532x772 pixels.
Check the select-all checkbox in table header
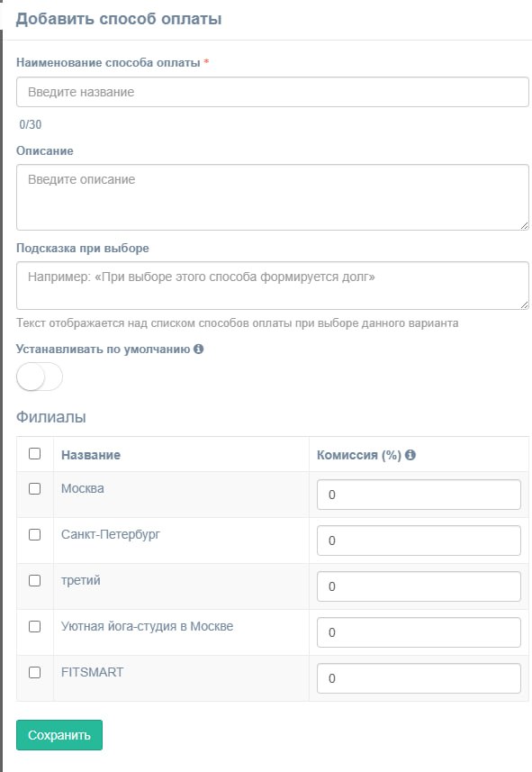click(x=34, y=453)
